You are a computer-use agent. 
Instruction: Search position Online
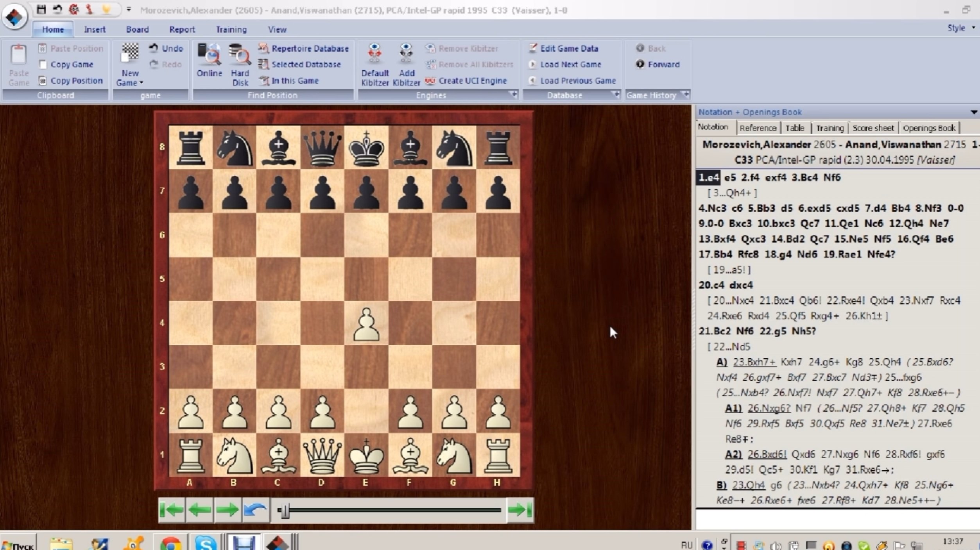[x=210, y=61]
